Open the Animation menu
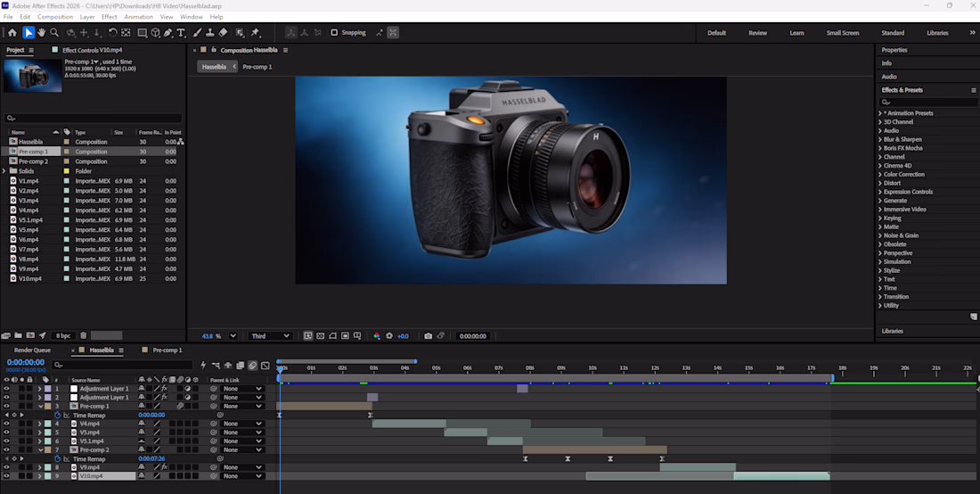This screenshot has width=980, height=494. pos(138,17)
